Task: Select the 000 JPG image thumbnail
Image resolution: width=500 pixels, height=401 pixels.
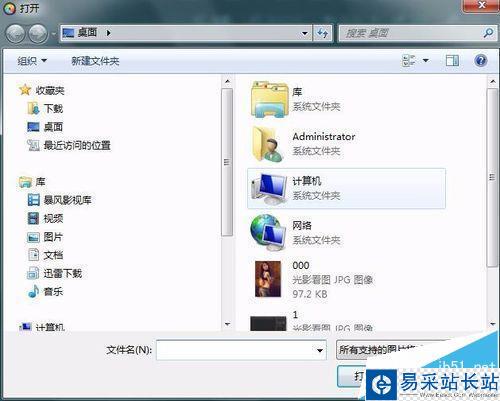Action: coord(268,279)
